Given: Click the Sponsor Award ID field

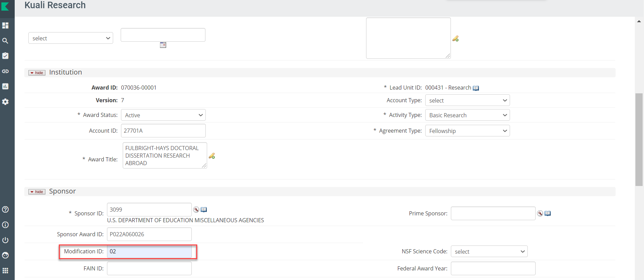Looking at the screenshot, I should click(149, 234).
